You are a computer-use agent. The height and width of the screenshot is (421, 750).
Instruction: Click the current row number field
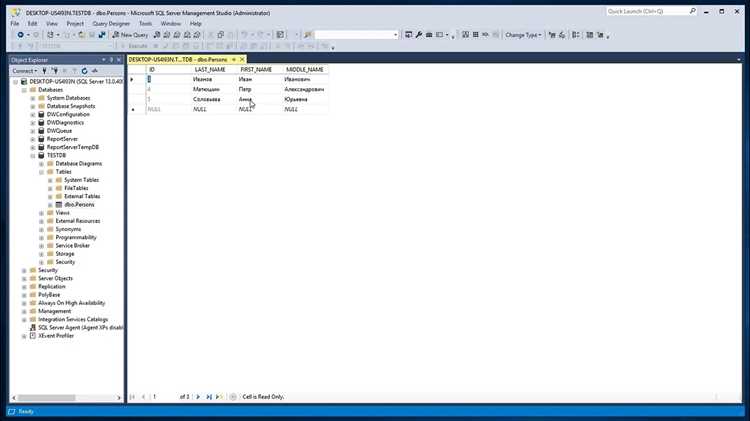pyautogui.click(x=163, y=397)
